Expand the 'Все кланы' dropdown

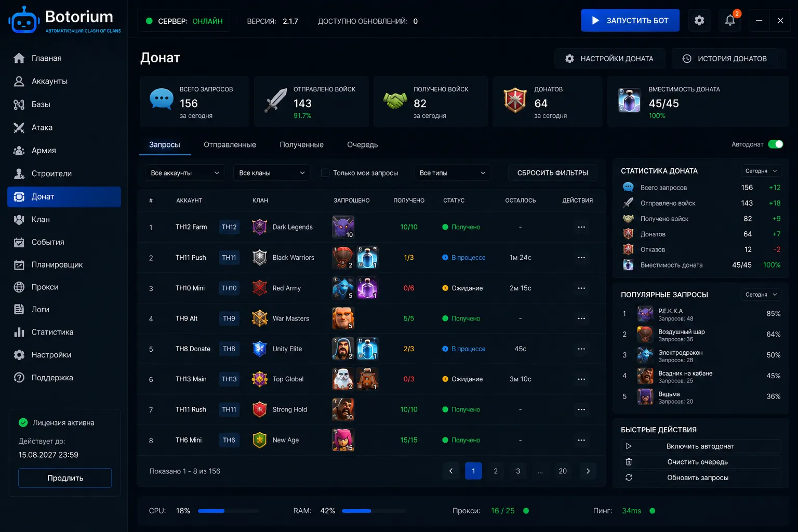tap(272, 173)
